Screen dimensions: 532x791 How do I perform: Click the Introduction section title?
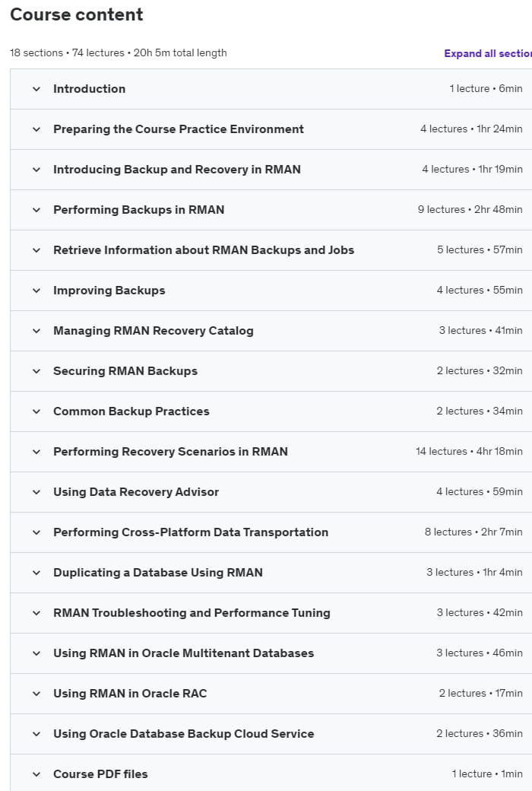point(89,89)
